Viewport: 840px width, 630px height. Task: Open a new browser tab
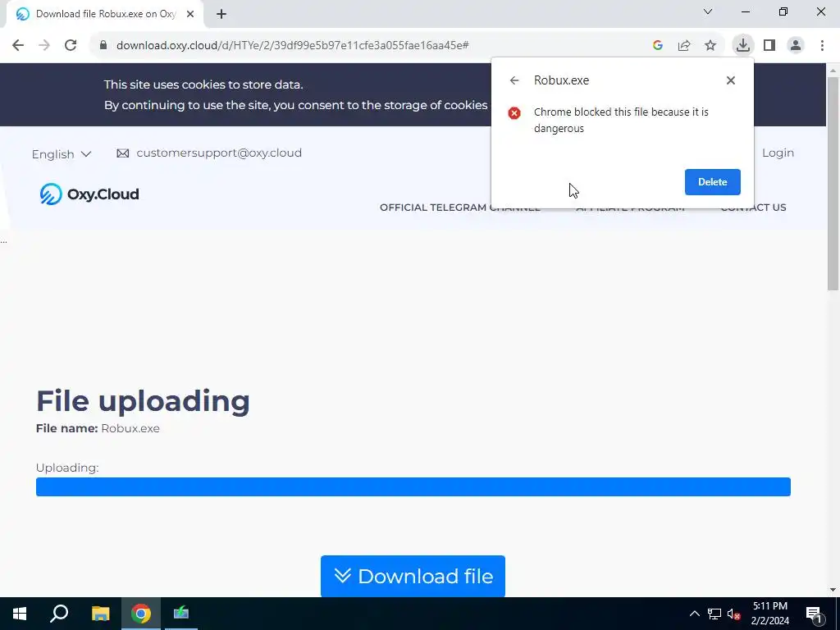(221, 15)
